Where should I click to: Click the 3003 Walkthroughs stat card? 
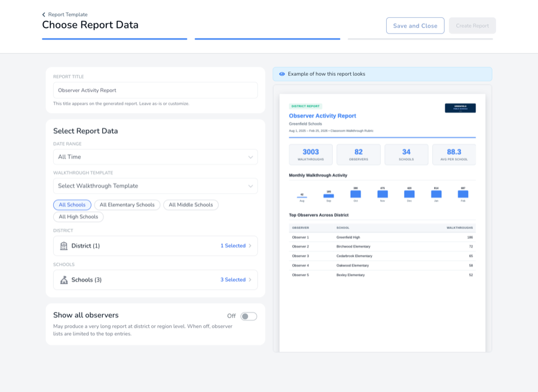click(310, 155)
